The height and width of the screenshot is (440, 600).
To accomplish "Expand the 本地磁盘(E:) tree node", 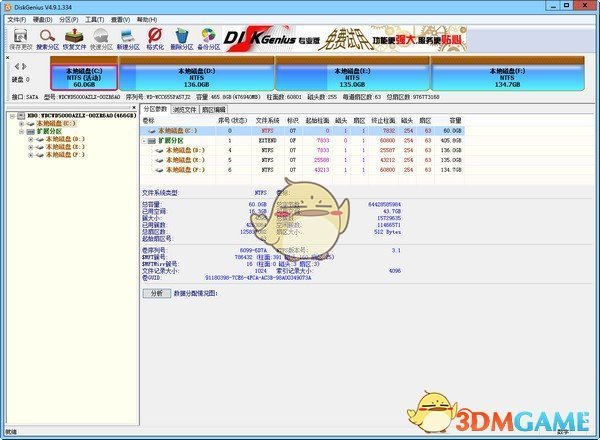I will point(31,147).
